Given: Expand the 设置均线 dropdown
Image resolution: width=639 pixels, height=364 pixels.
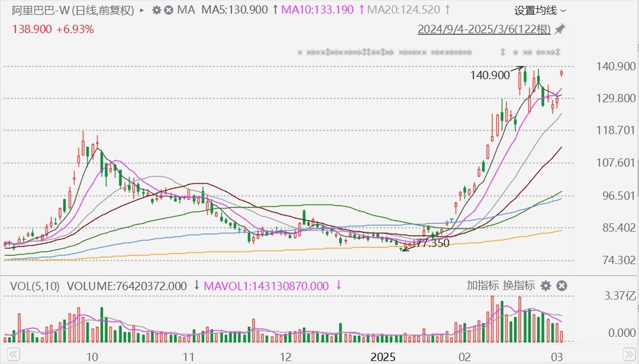Looking at the screenshot, I should click(x=540, y=10).
